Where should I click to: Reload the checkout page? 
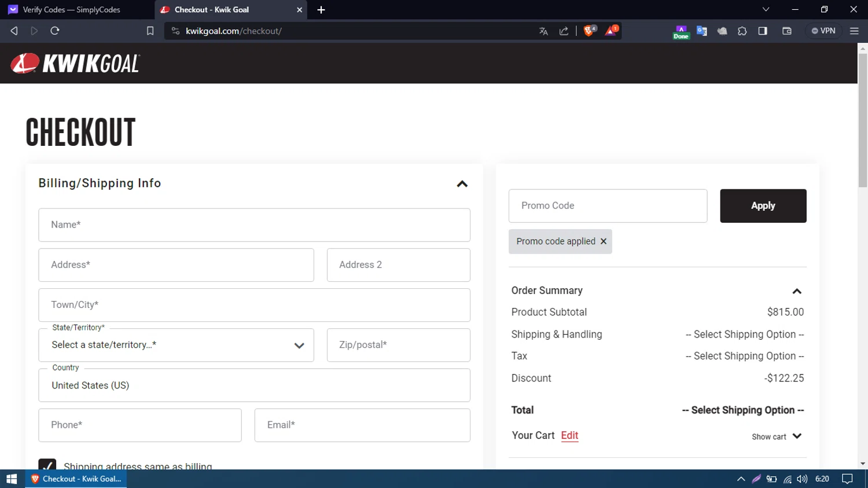click(55, 31)
